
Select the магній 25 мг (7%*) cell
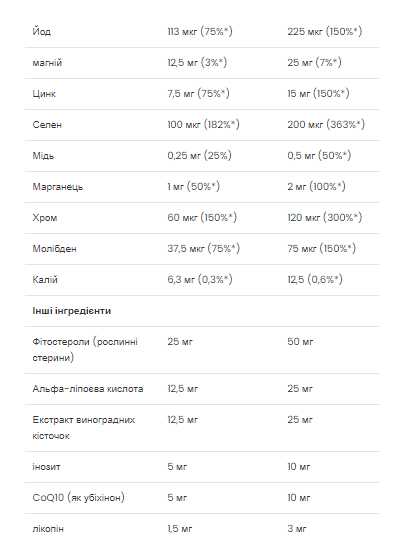click(x=314, y=62)
